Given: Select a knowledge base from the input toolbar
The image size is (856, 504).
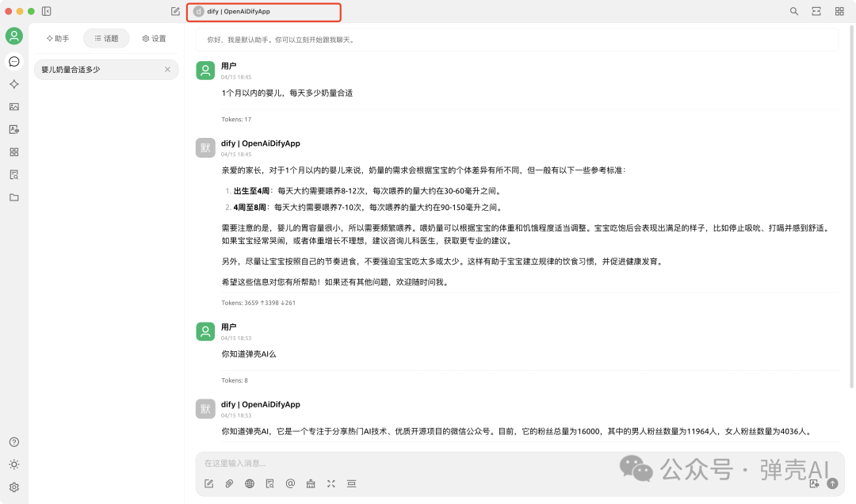Looking at the screenshot, I should pyautogui.click(x=269, y=484).
